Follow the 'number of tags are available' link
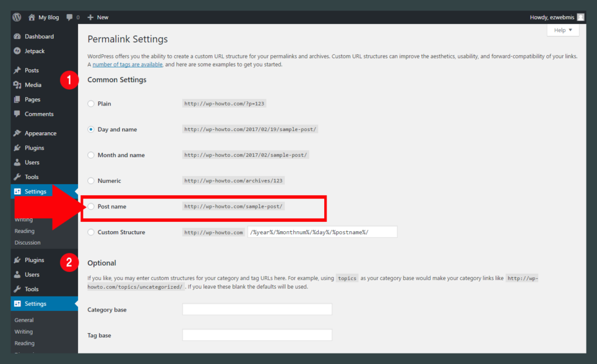 coord(127,65)
